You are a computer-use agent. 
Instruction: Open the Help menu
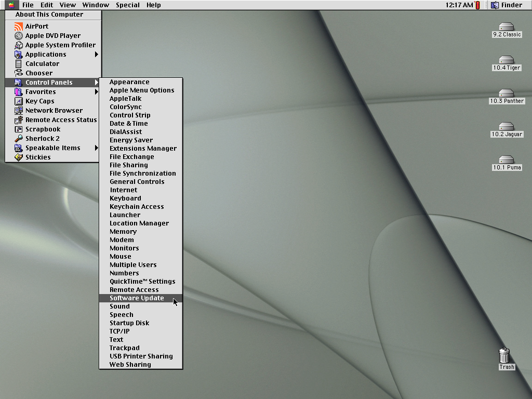click(x=154, y=5)
